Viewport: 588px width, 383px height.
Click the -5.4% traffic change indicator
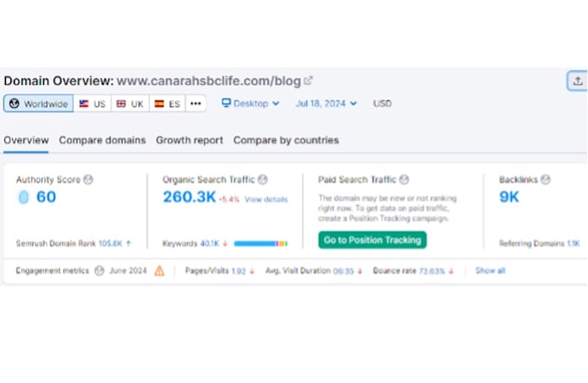[229, 200]
